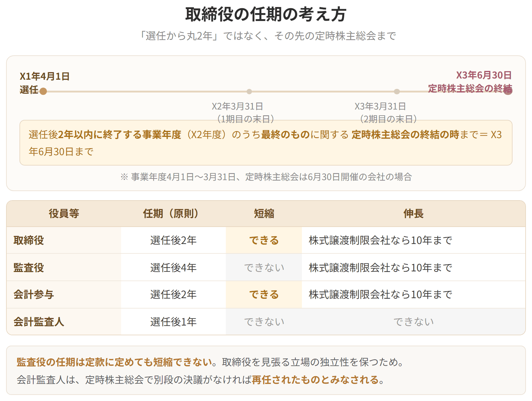This screenshot has width=532, height=401.
Task: Click the X1年4月1日 選任 timeline start marker
Action: point(43,91)
